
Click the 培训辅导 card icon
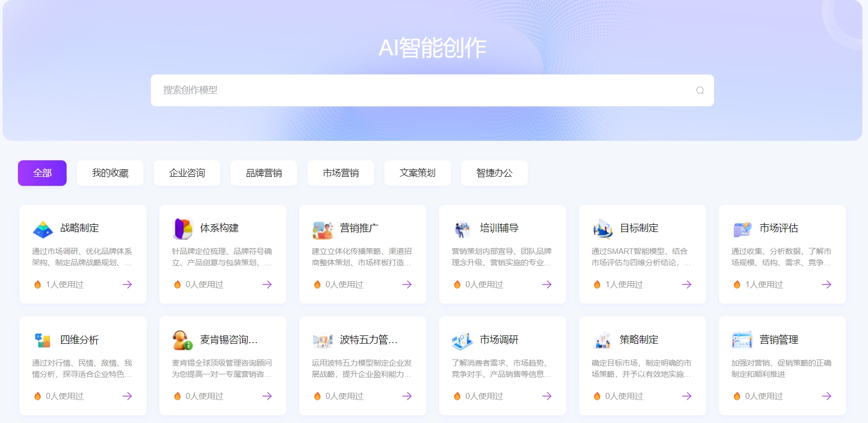coord(463,229)
